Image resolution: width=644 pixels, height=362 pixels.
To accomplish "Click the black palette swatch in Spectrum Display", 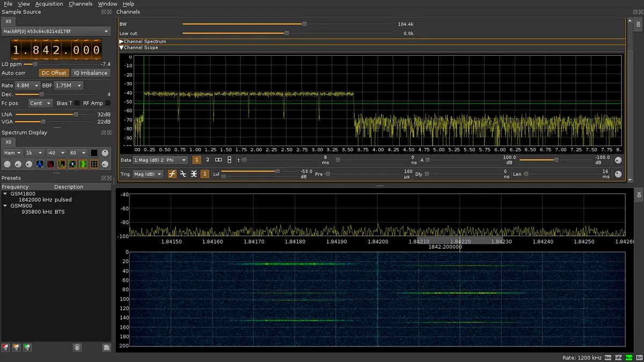I will (93, 153).
